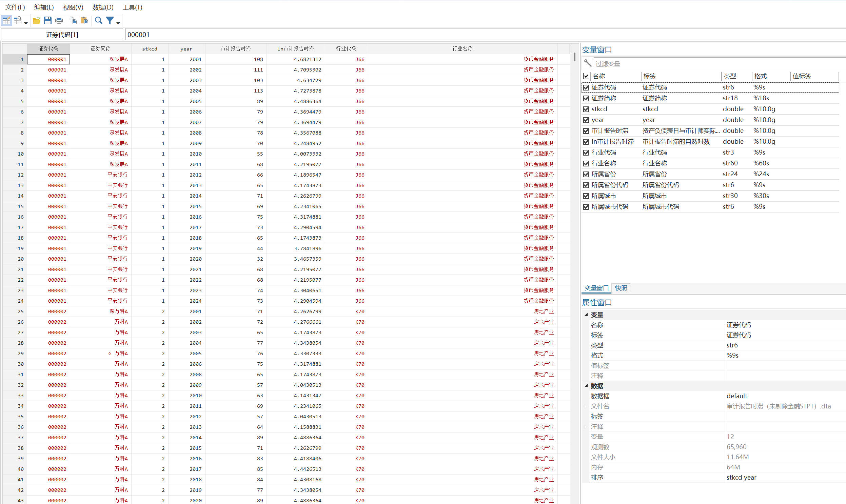Click the print icon

59,21
